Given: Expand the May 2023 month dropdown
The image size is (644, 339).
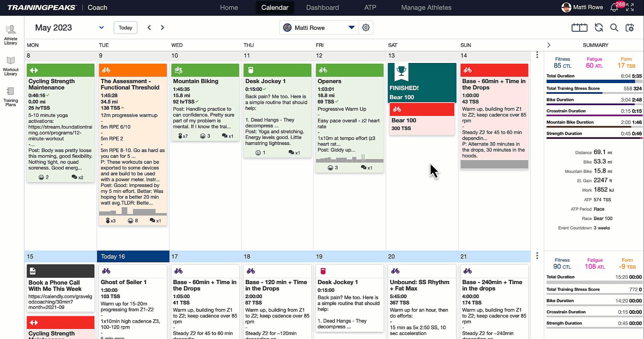Looking at the screenshot, I should (x=101, y=28).
